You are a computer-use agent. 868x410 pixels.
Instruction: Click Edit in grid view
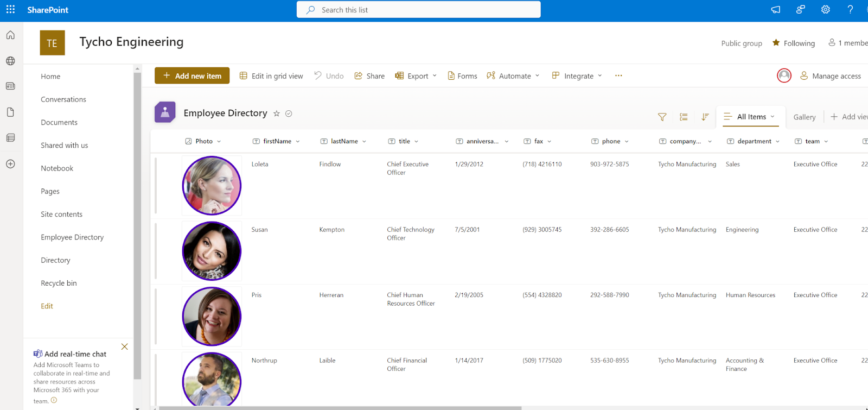click(x=271, y=75)
